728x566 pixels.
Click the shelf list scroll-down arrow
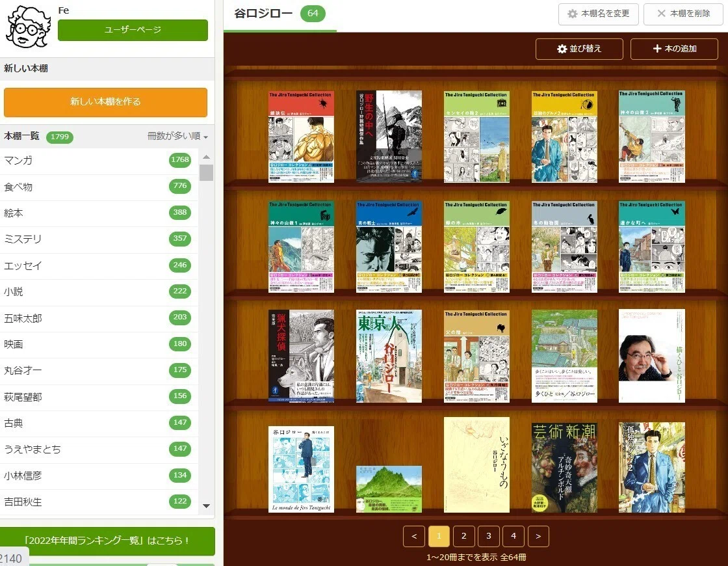tap(207, 505)
